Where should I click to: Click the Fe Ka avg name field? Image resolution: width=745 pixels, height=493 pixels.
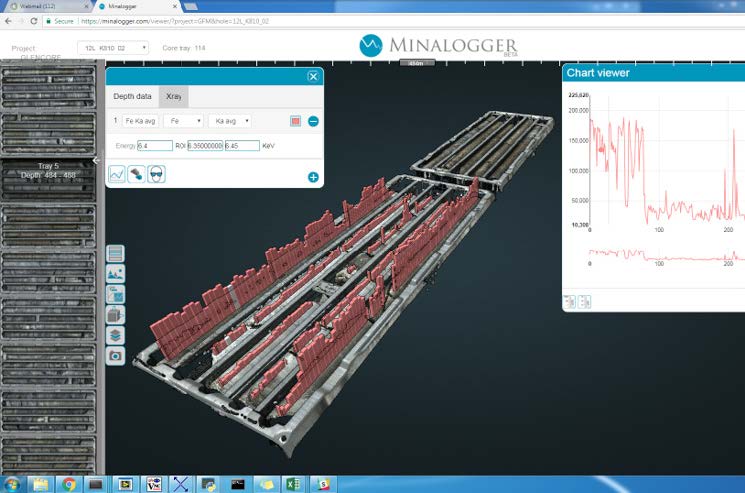pyautogui.click(x=141, y=121)
